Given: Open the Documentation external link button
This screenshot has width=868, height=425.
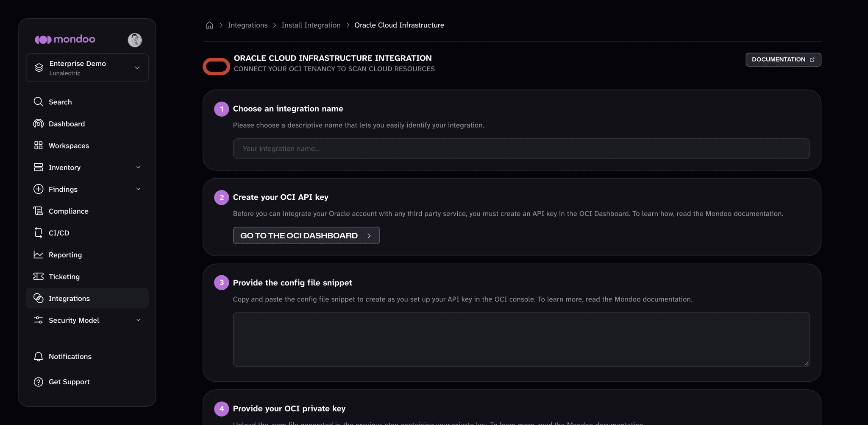Looking at the screenshot, I should 783,60.
